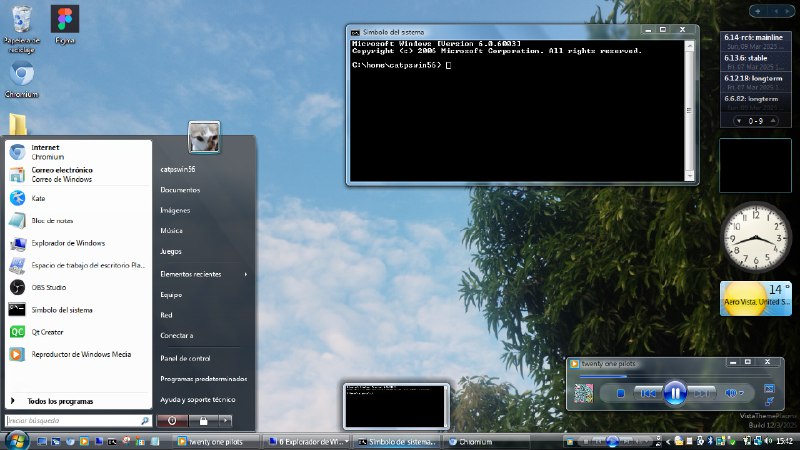Open Todos los programas list
800x450 pixels.
click(60, 400)
